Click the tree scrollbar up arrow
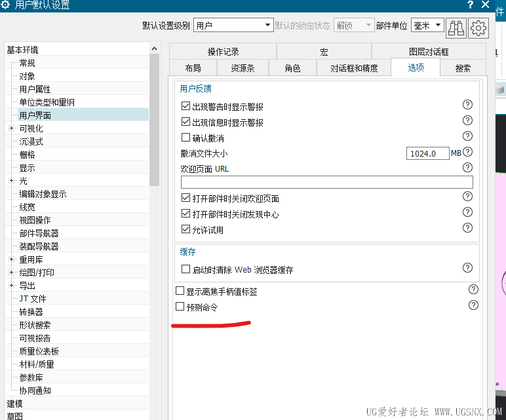 point(154,48)
